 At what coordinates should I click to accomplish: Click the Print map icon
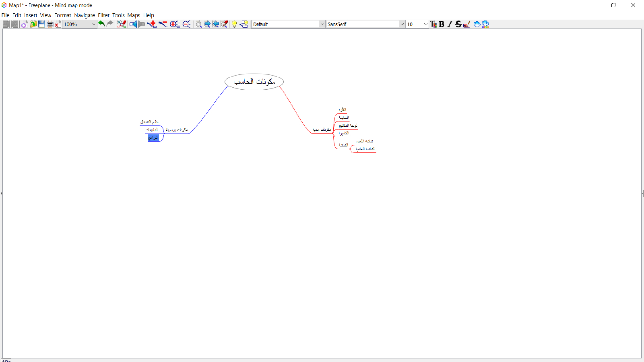(50, 24)
